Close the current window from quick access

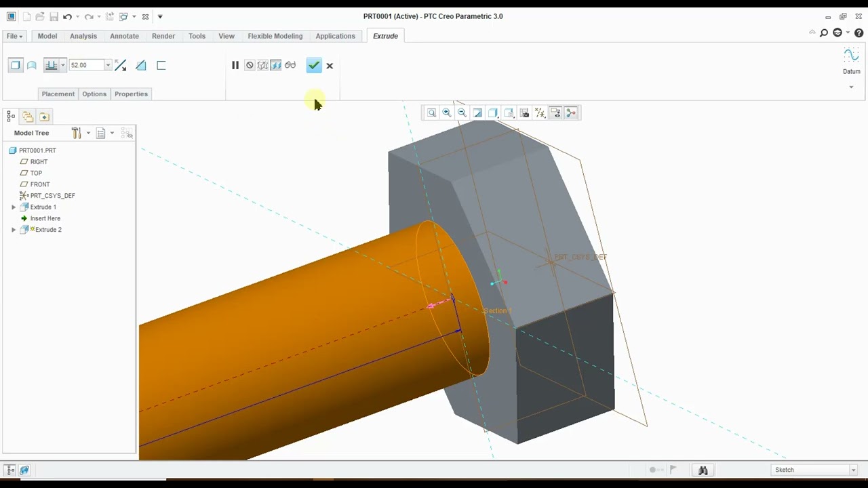(x=145, y=16)
